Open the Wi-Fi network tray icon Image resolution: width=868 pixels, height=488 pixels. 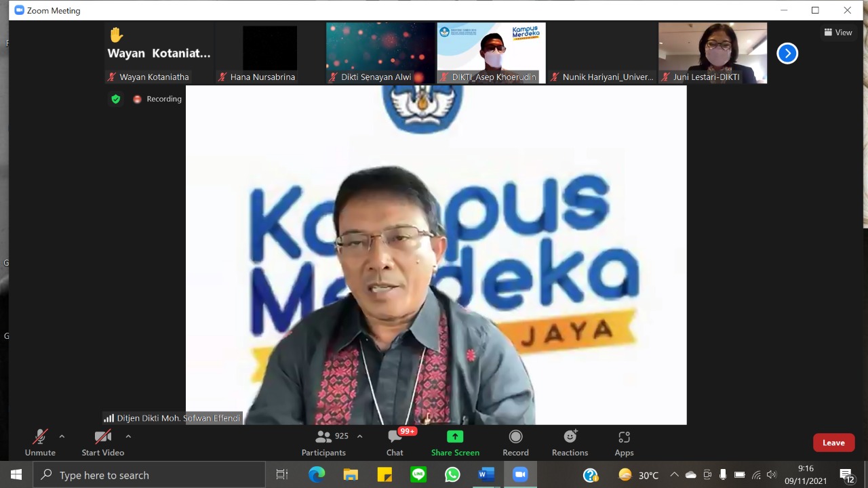click(x=756, y=475)
